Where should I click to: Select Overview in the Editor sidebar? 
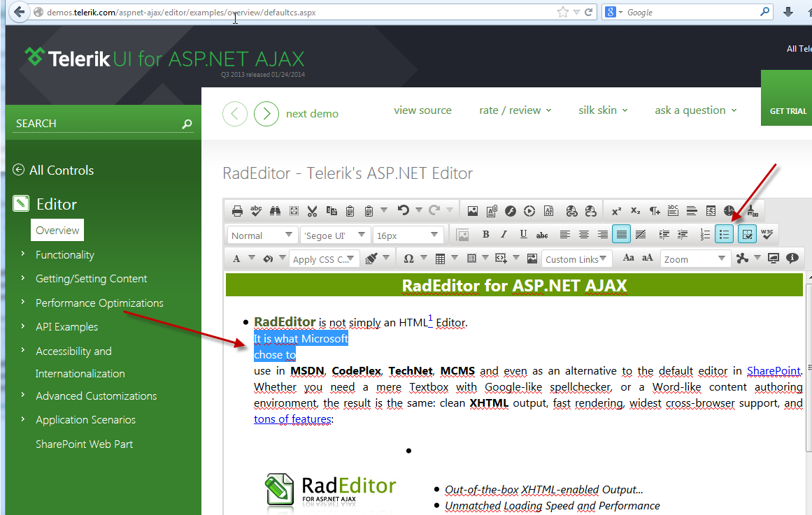57,231
